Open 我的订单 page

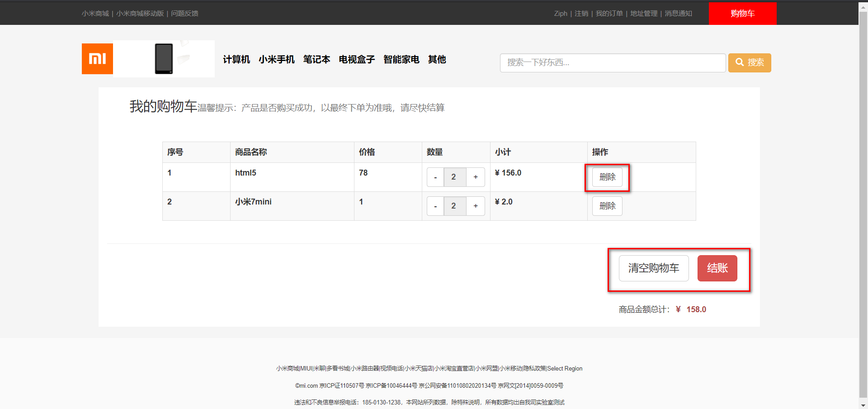(609, 14)
